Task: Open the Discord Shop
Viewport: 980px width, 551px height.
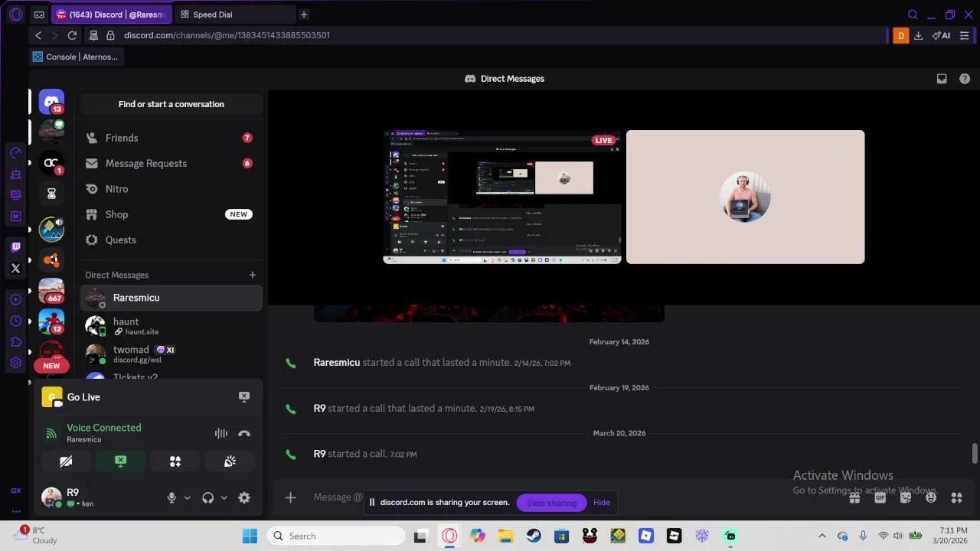Action: point(171,214)
